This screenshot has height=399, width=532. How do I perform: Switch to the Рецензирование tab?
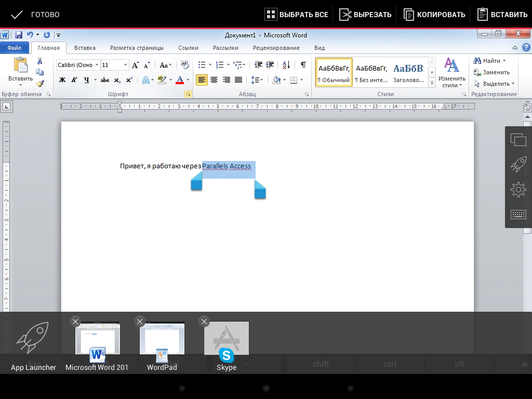[x=276, y=48]
